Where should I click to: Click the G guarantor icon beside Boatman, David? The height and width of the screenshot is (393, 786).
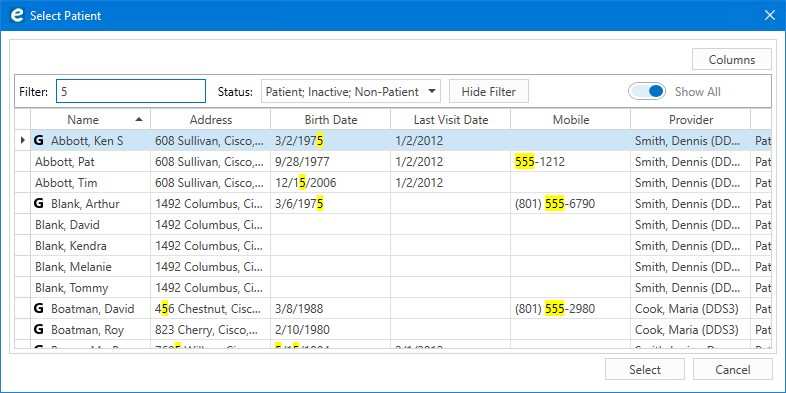click(x=39, y=309)
